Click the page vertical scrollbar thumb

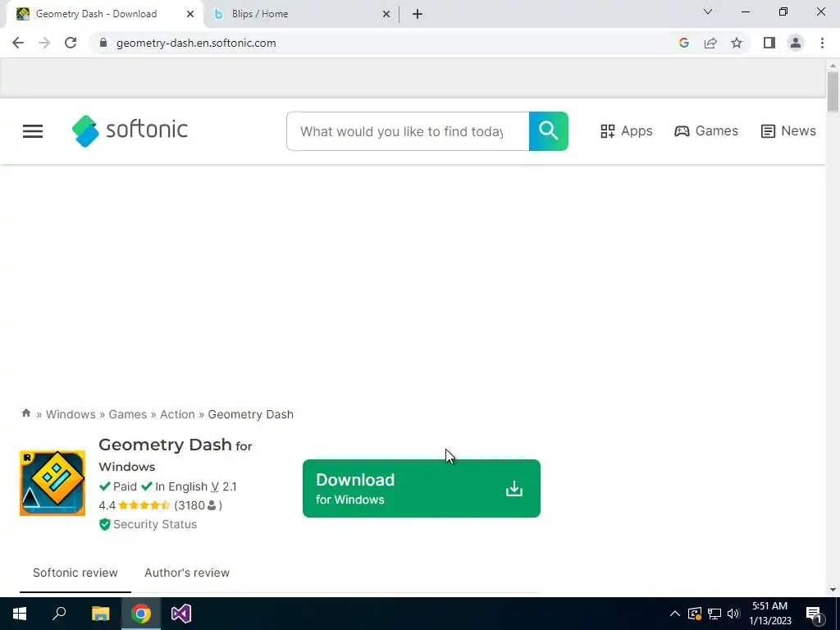(833, 92)
